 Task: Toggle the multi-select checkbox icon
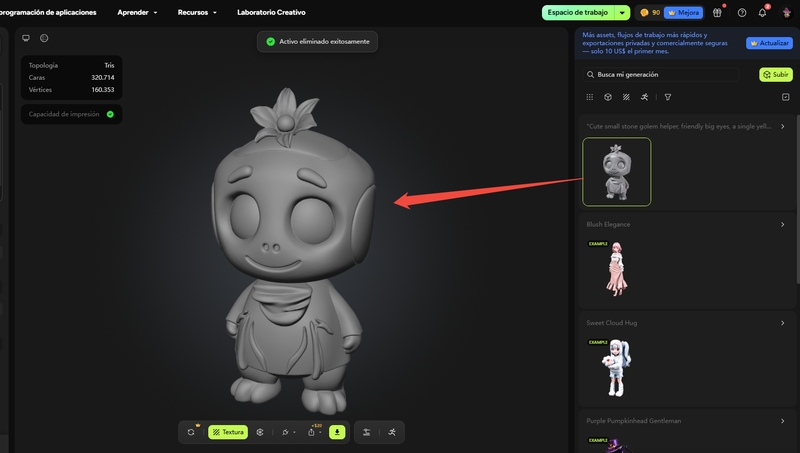(x=786, y=97)
